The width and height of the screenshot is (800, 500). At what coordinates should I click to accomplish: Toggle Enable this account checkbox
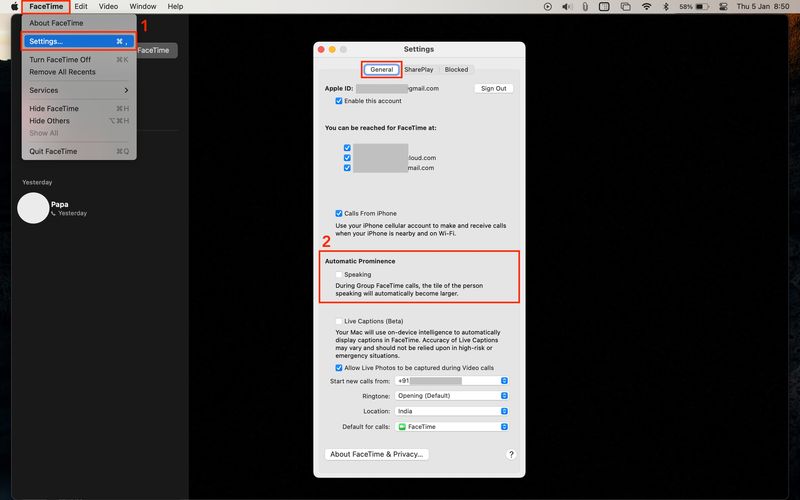[x=339, y=101]
